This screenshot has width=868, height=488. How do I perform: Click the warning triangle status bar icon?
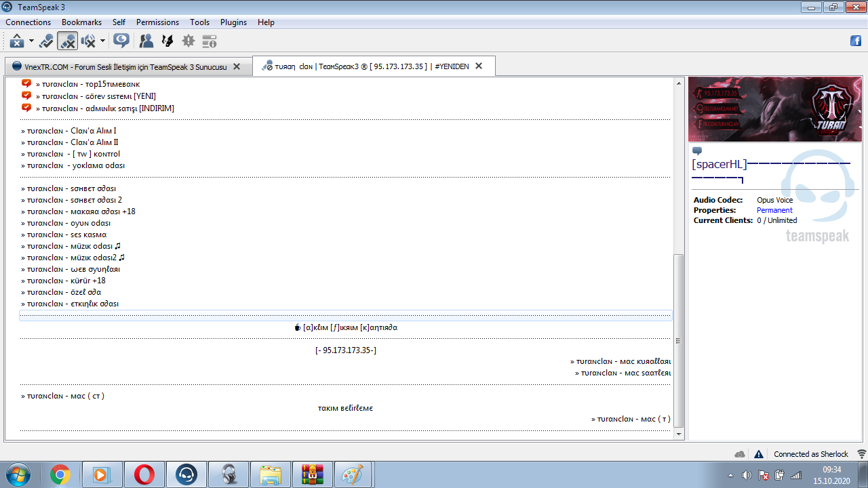759,454
